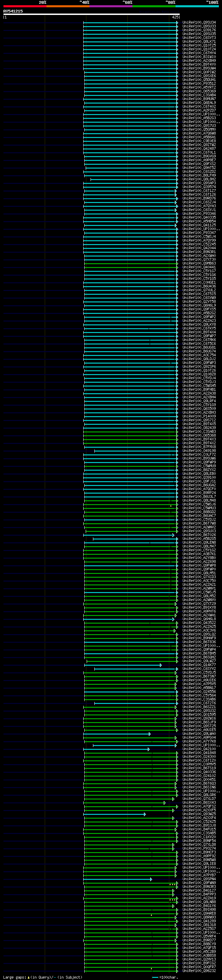This screenshot has width=222, height=980.
Task: Select the UniRef100_C0PMV5 label
Action: [x=199, y=764]
